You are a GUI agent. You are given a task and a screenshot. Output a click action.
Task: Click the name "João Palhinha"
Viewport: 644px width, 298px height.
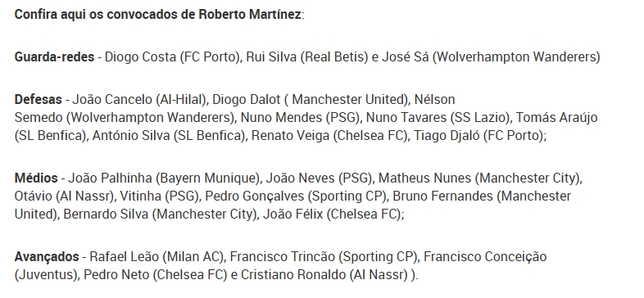(x=110, y=178)
